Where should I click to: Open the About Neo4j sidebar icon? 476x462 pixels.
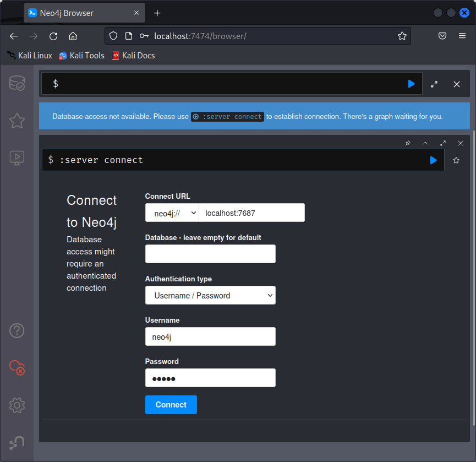coord(17,442)
